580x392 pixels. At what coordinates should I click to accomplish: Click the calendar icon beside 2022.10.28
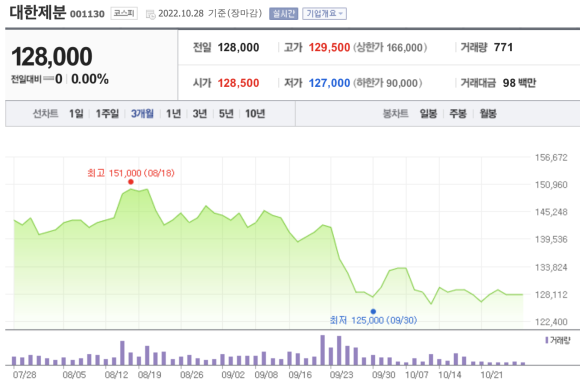pyautogui.click(x=151, y=14)
